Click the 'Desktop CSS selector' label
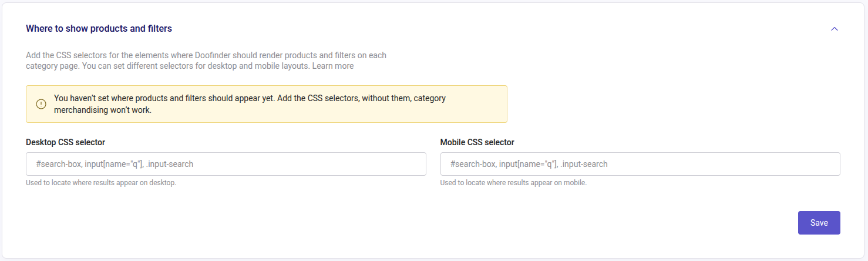Screen dimensions: 868x261 click(66, 142)
